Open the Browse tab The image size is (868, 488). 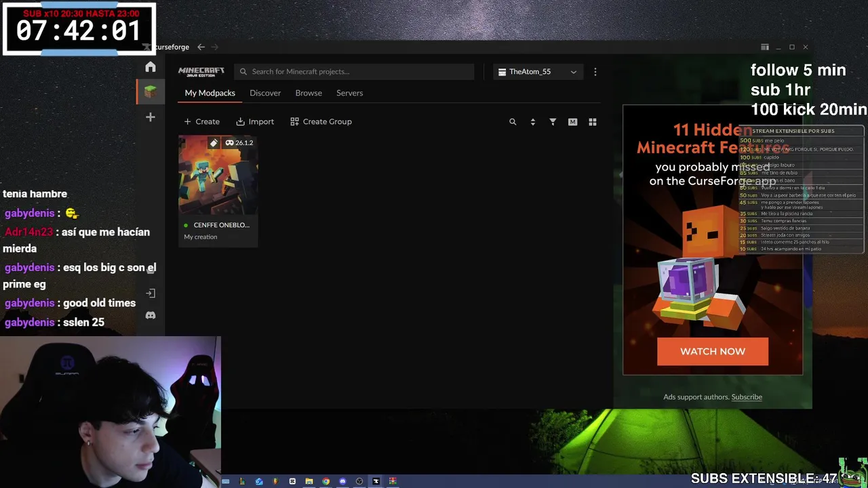(x=309, y=93)
